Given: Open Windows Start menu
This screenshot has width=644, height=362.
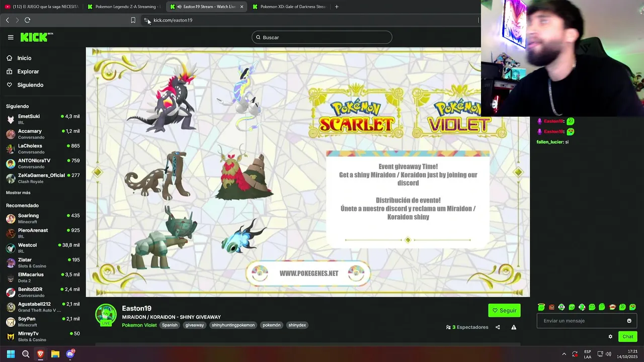Looking at the screenshot, I should [x=11, y=354].
